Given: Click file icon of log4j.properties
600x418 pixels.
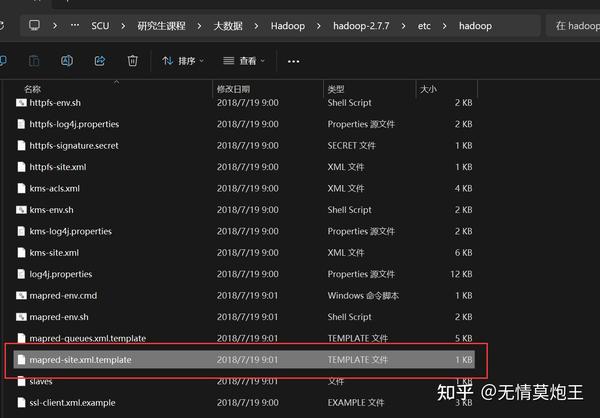Looking at the screenshot, I should [21, 274].
